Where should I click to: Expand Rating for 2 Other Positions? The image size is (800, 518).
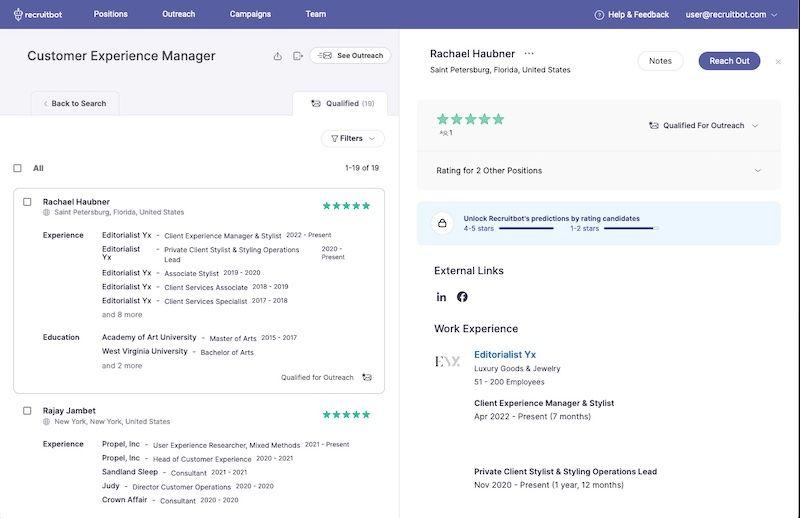click(599, 170)
